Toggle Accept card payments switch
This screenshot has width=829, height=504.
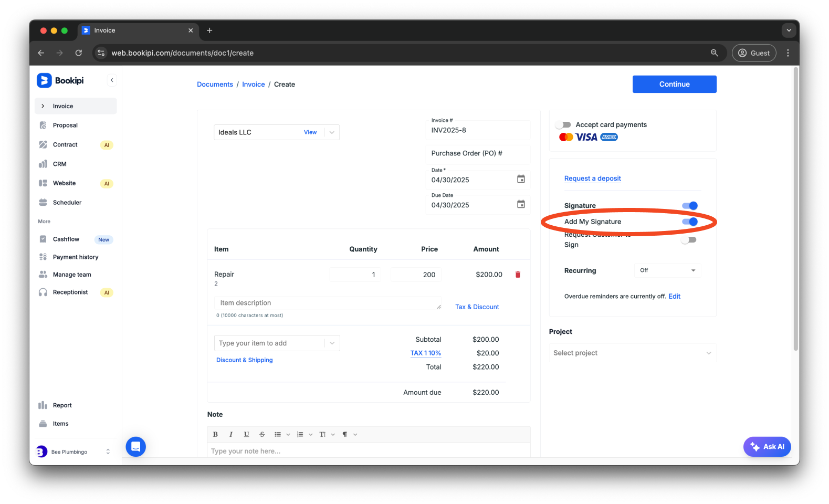coord(564,125)
